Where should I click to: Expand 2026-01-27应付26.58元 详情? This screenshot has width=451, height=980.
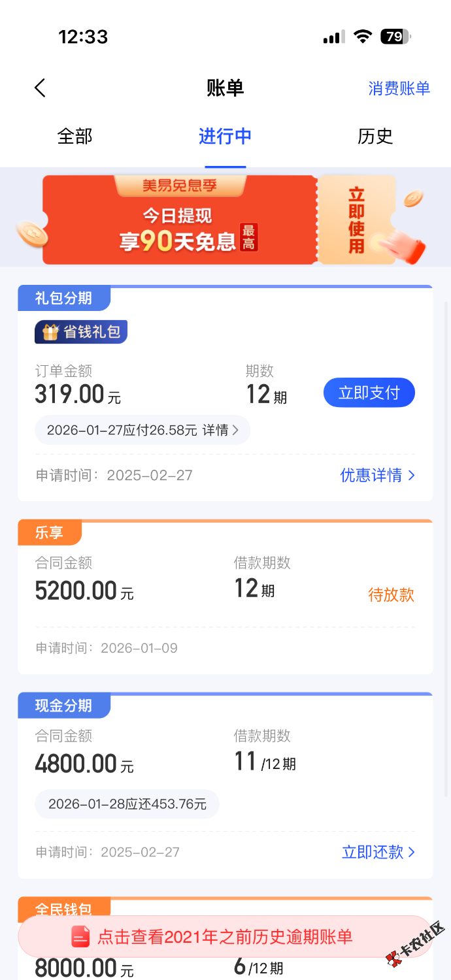point(142,430)
